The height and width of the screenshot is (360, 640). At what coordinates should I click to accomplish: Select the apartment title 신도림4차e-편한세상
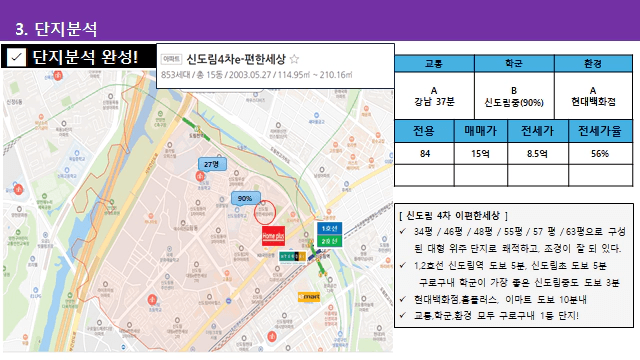click(x=236, y=59)
